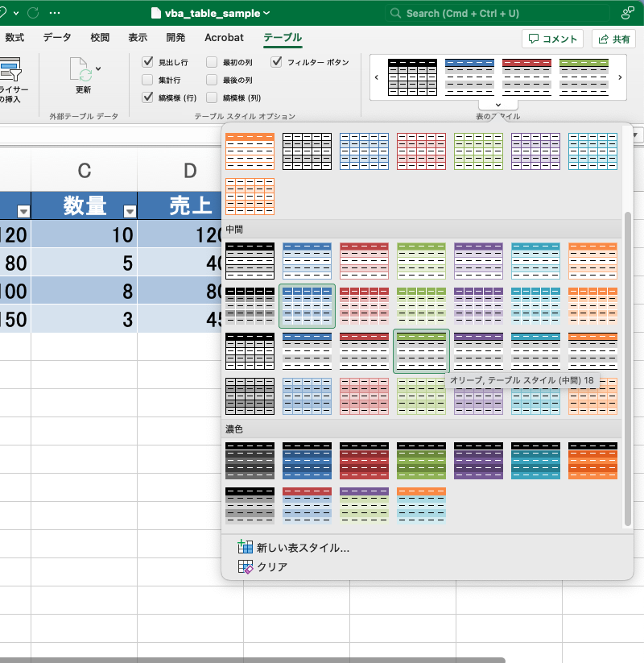Click the クリア eraser icon

pos(246,567)
